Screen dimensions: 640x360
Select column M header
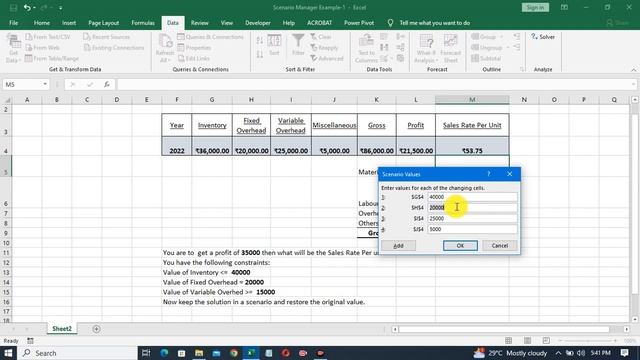coord(472,100)
